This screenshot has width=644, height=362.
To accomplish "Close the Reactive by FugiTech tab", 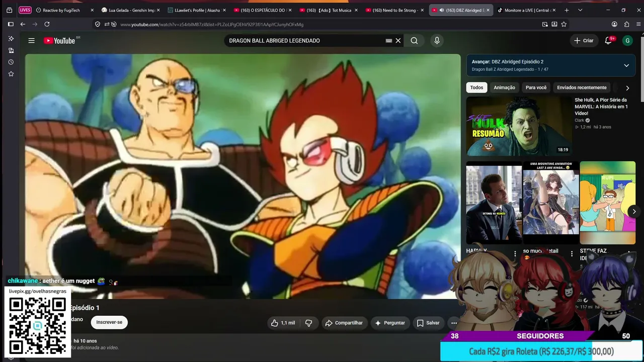I will point(92,10).
